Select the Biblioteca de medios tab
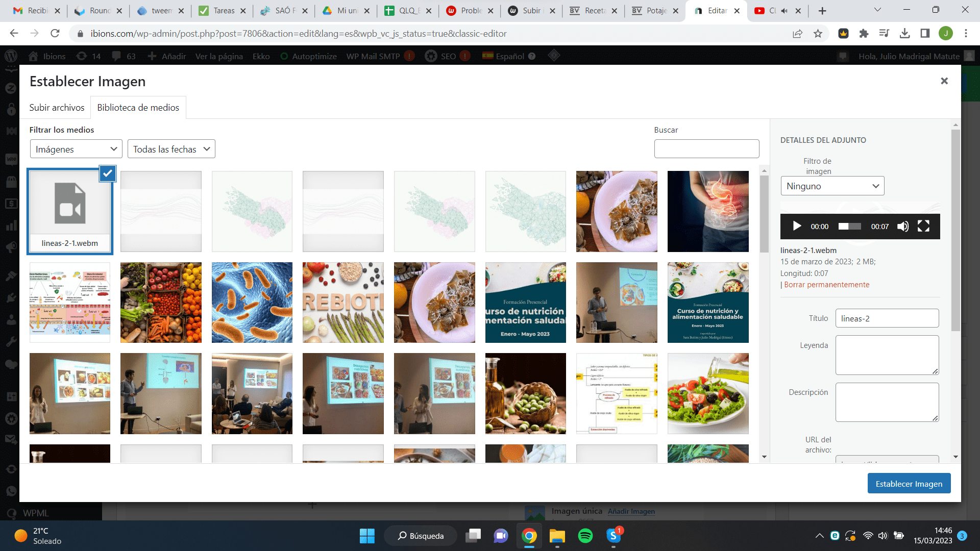The height and width of the screenshot is (551, 980). tap(138, 108)
